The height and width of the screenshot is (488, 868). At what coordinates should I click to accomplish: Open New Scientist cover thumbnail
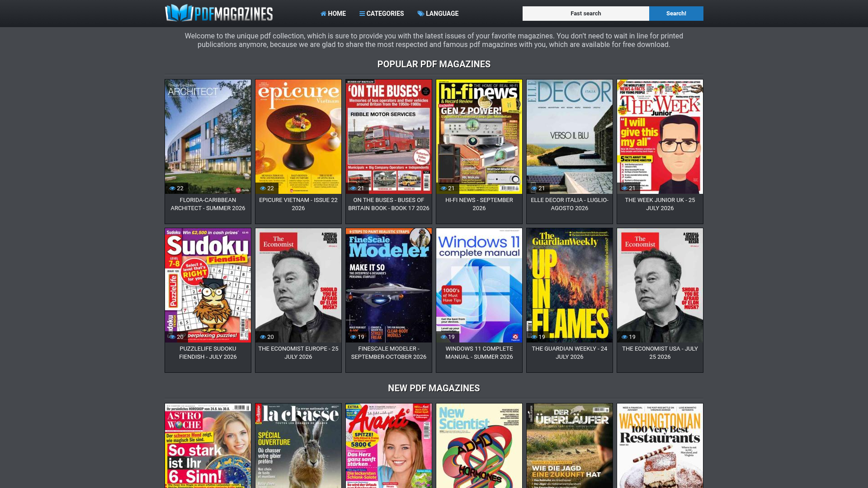click(x=479, y=446)
